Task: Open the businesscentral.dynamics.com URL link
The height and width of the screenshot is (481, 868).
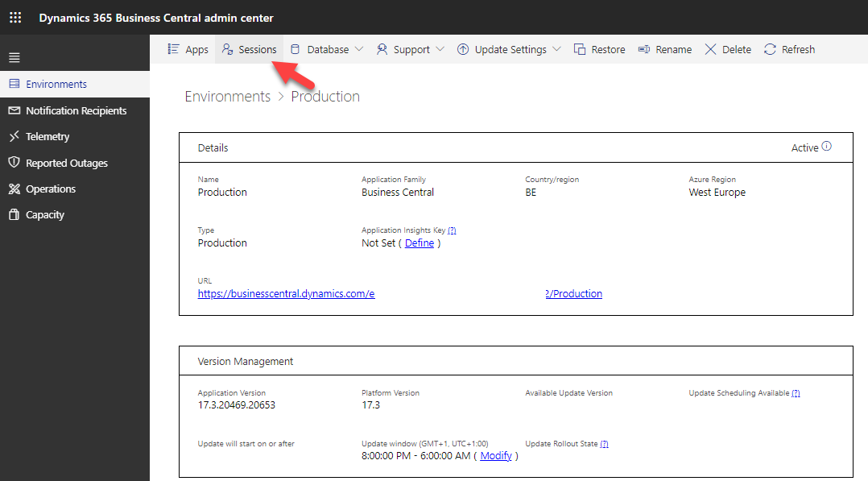Action: click(286, 294)
